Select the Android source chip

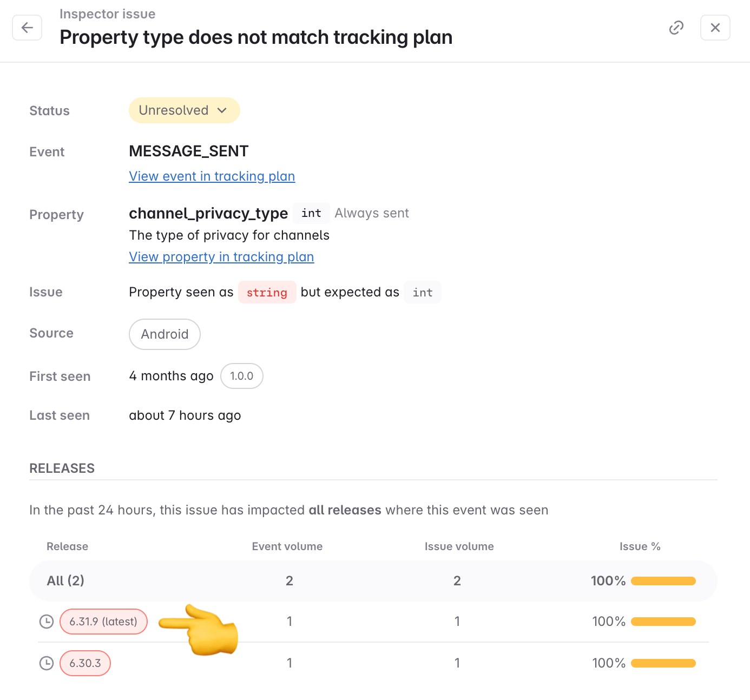[165, 334]
